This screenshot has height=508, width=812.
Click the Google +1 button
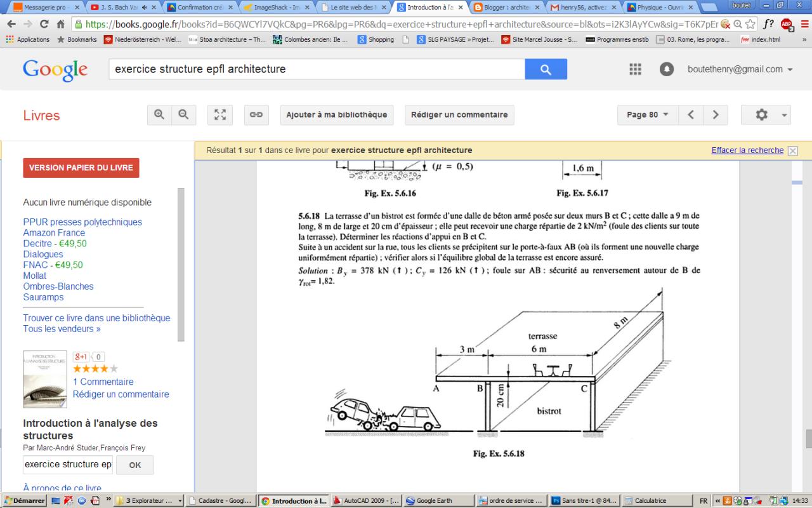[x=82, y=357]
